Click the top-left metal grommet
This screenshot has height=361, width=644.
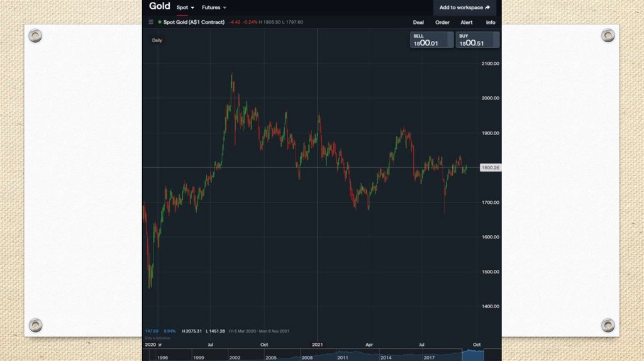(35, 36)
